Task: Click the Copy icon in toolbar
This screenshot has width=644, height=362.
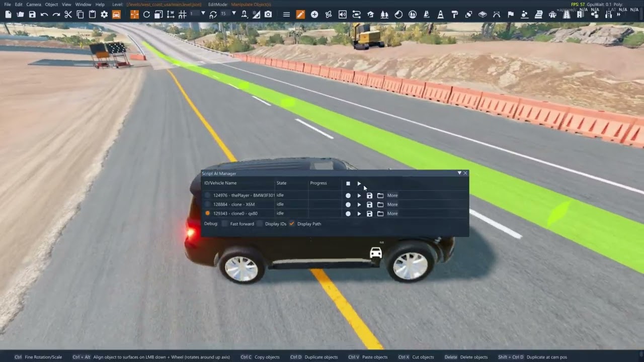Action: 80,15
